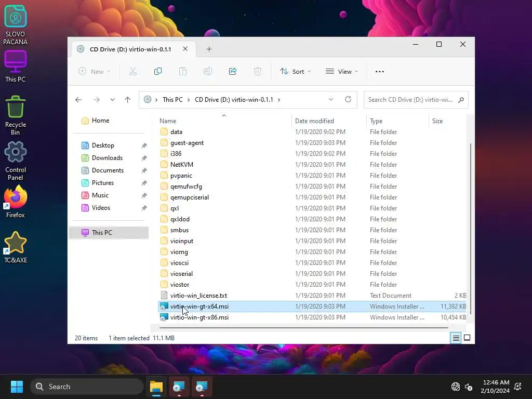This screenshot has height=399, width=532.
Task: Go forward with the right arrow button
Action: pos(96,100)
